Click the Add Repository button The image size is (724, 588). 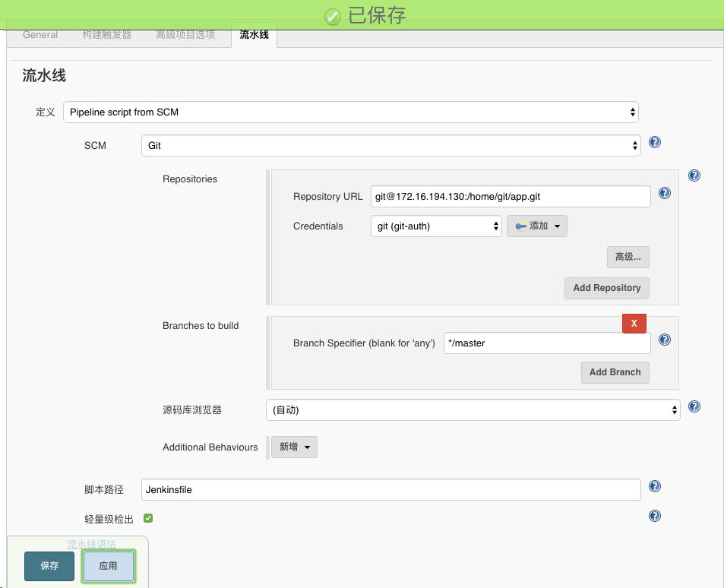[x=606, y=288]
